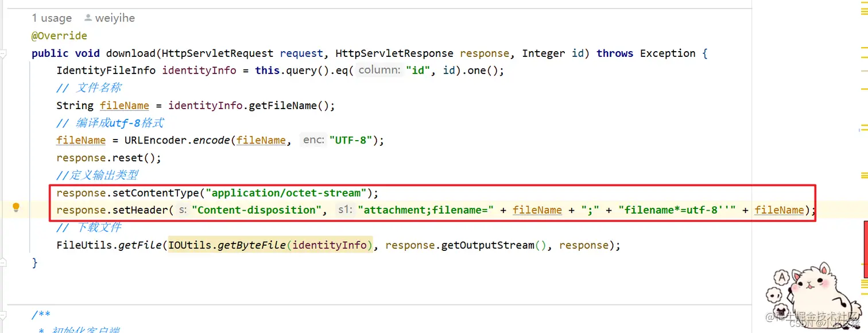The width and height of the screenshot is (868, 333).
Task: Click the "column:" parameter hint
Action: [379, 71]
